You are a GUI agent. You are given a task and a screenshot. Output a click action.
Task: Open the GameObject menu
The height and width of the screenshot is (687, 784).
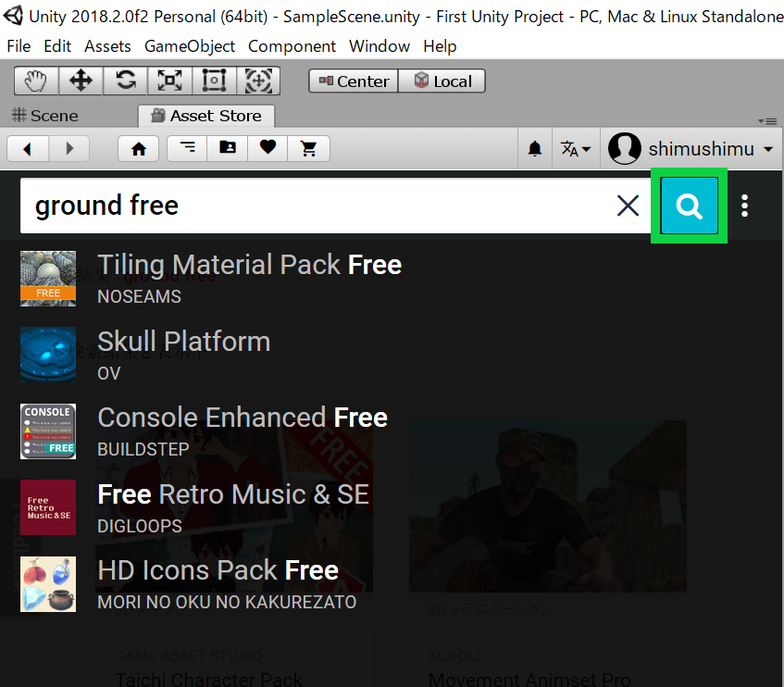(x=190, y=46)
